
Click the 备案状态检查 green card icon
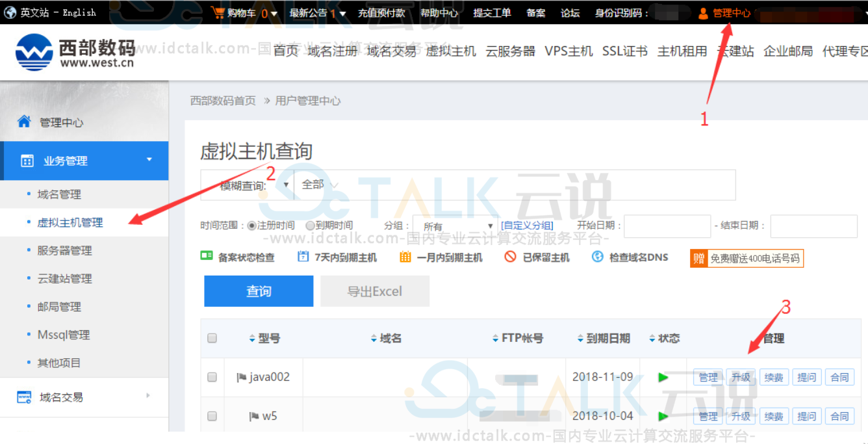click(207, 256)
